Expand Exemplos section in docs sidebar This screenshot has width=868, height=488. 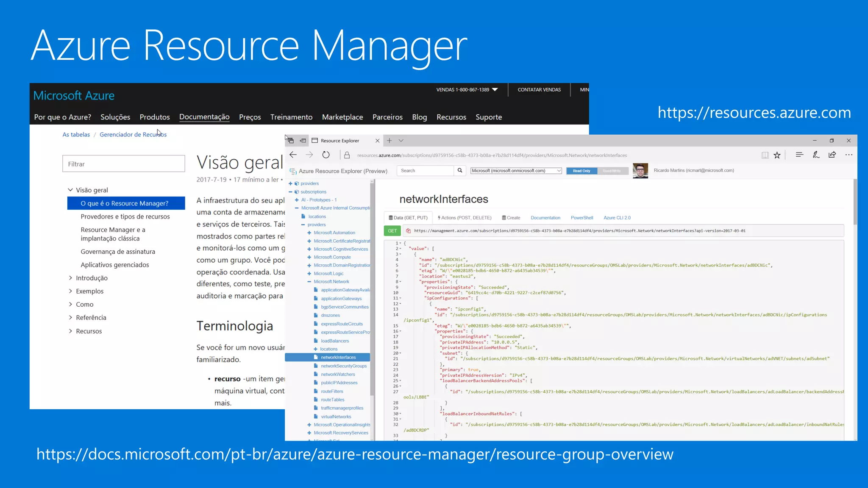tap(70, 291)
